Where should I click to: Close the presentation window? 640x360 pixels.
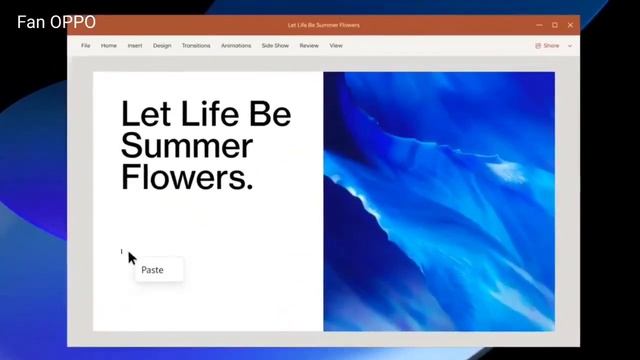(x=570, y=25)
